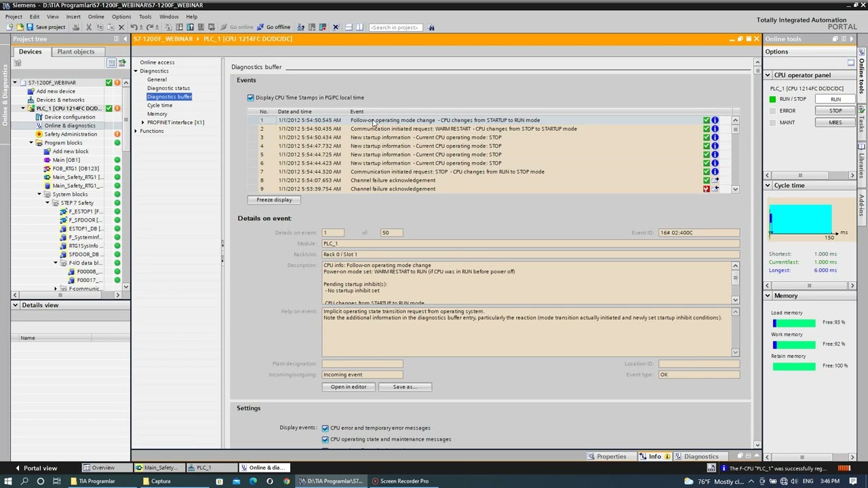This screenshot has width=868, height=488.
Task: Click the Split editor vertically icon
Action: click(359, 27)
